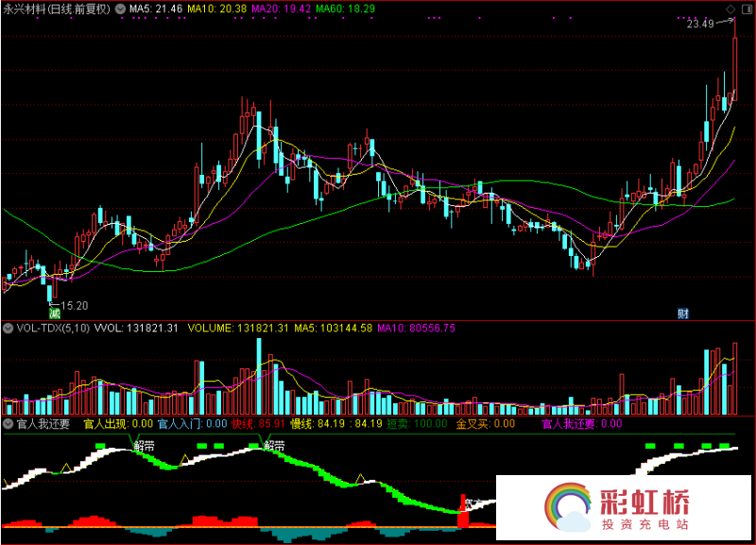Click the 快线 value label
756x545 pixels.
(258, 425)
